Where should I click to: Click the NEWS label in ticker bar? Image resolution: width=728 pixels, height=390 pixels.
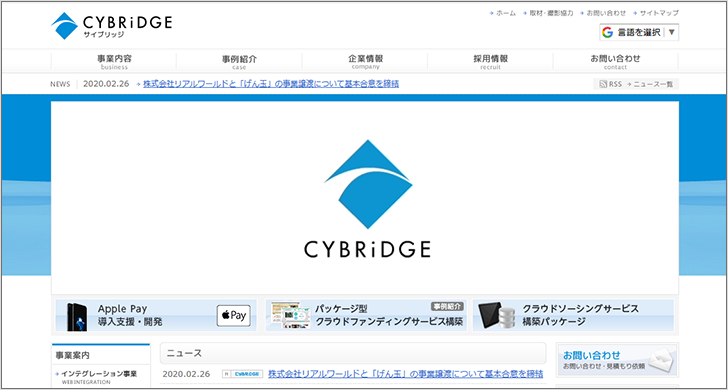point(60,84)
